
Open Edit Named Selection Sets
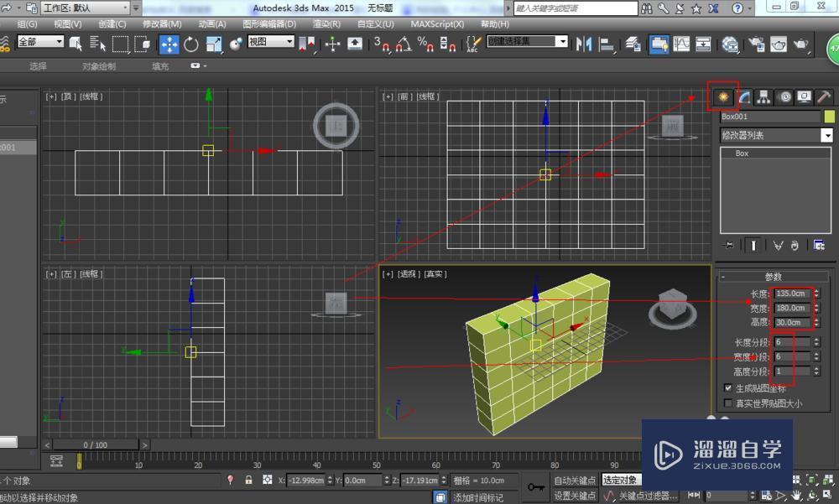pos(473,44)
